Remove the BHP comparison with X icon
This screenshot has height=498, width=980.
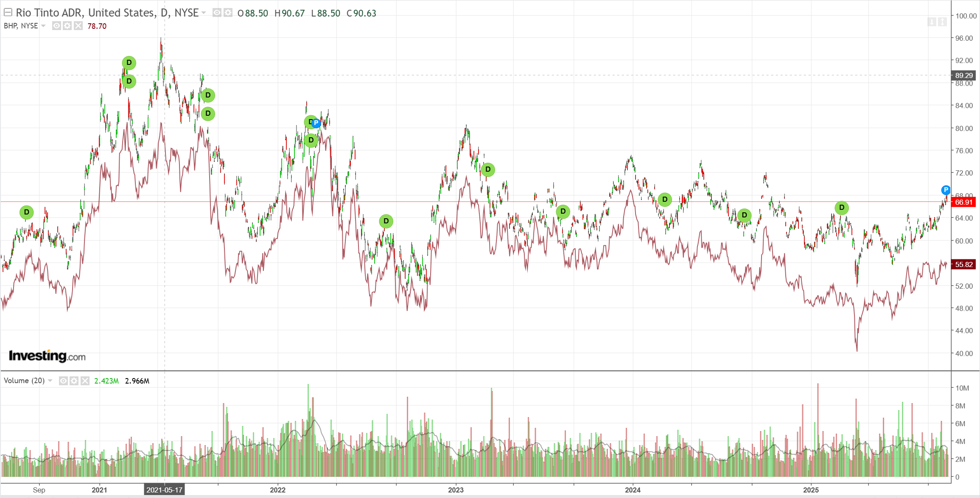[78, 26]
